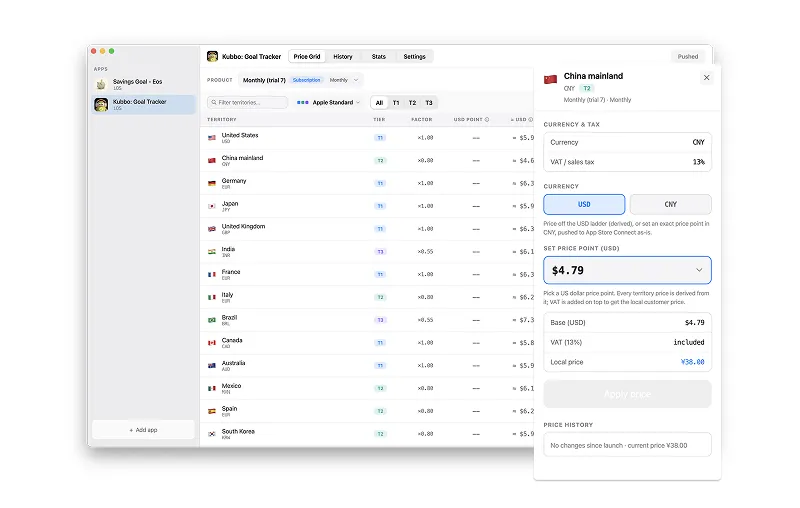Click the Base (USD) $4.79 row

point(627,322)
